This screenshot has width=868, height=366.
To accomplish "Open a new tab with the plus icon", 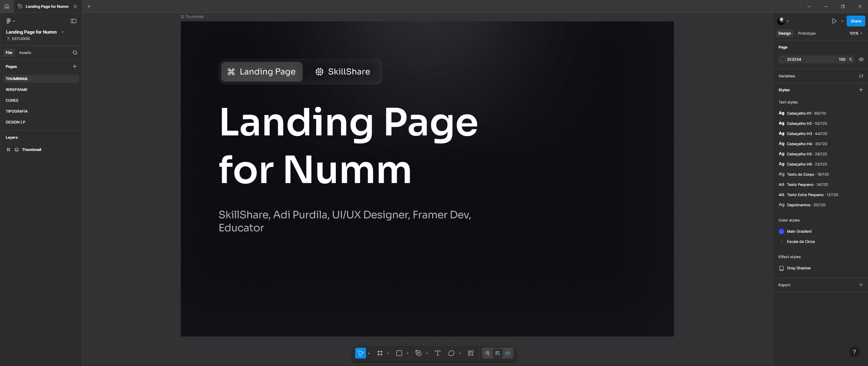I will pyautogui.click(x=89, y=6).
